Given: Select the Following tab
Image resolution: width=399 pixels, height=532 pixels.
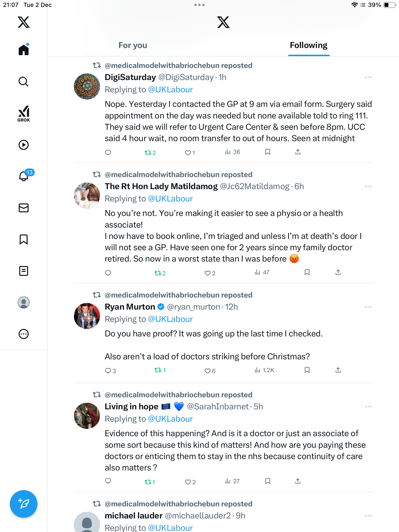Looking at the screenshot, I should tap(309, 45).
